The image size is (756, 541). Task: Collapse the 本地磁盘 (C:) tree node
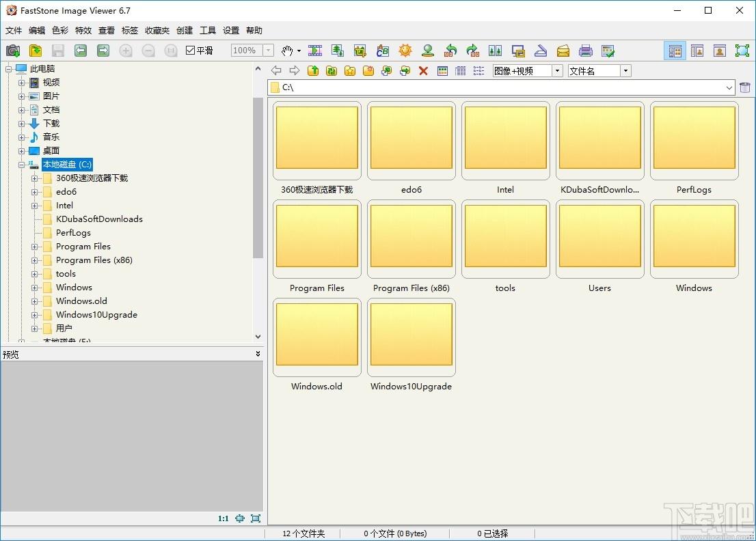[x=21, y=165]
